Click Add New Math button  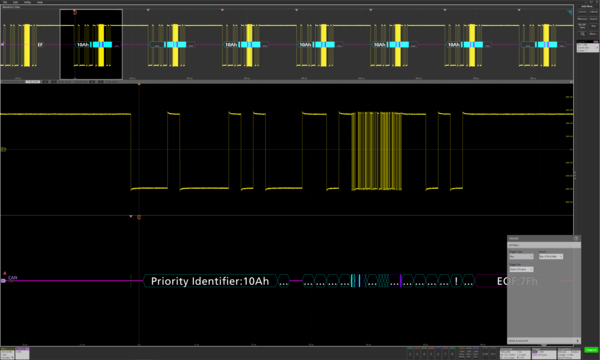[462, 354]
